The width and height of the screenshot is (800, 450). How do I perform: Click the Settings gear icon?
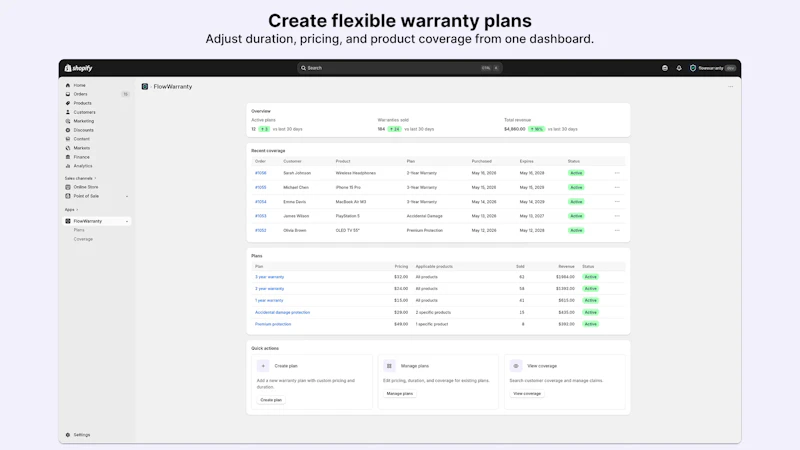point(68,435)
